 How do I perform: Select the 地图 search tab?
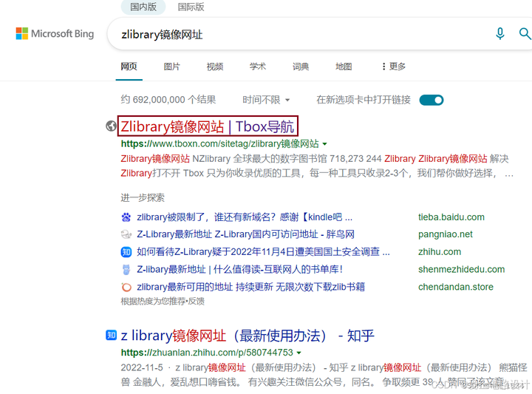click(x=344, y=67)
